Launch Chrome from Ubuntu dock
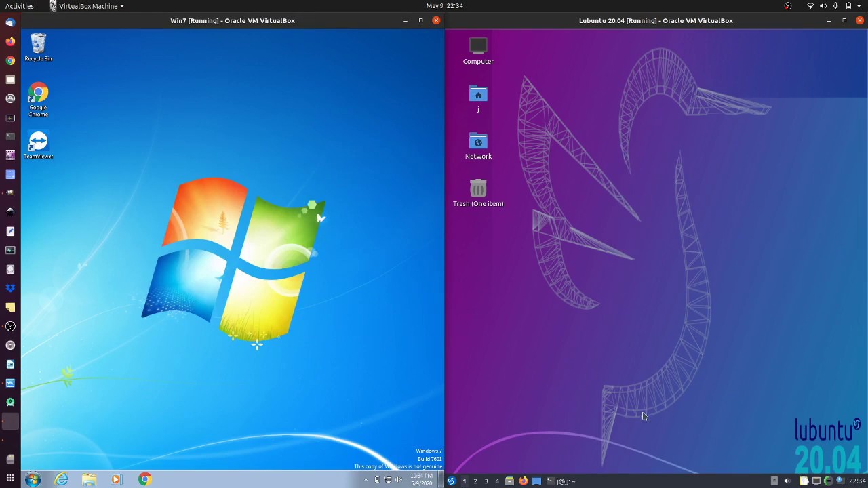 pos(10,60)
